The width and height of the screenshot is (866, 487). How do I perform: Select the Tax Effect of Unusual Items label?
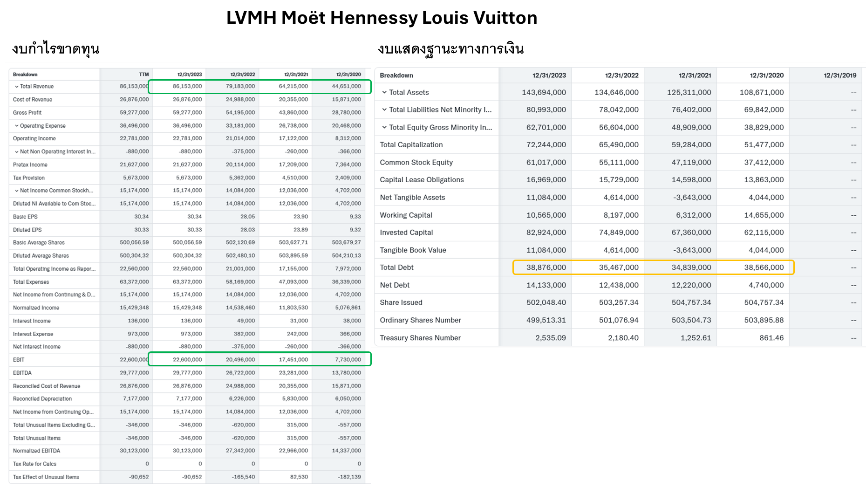click(46, 477)
